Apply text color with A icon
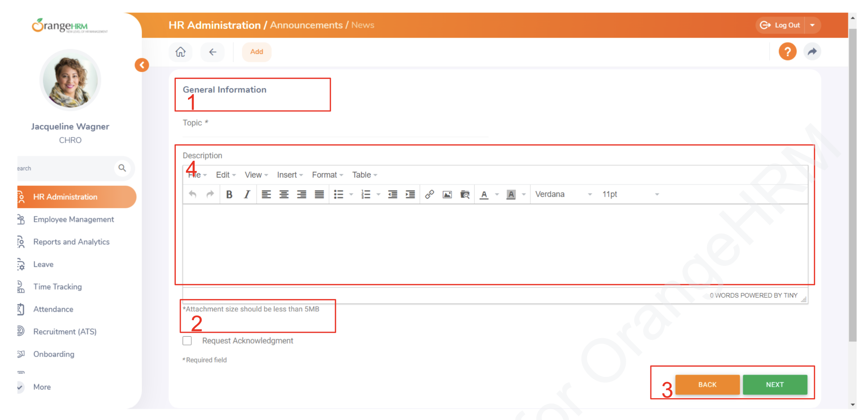868x420 pixels. [484, 194]
